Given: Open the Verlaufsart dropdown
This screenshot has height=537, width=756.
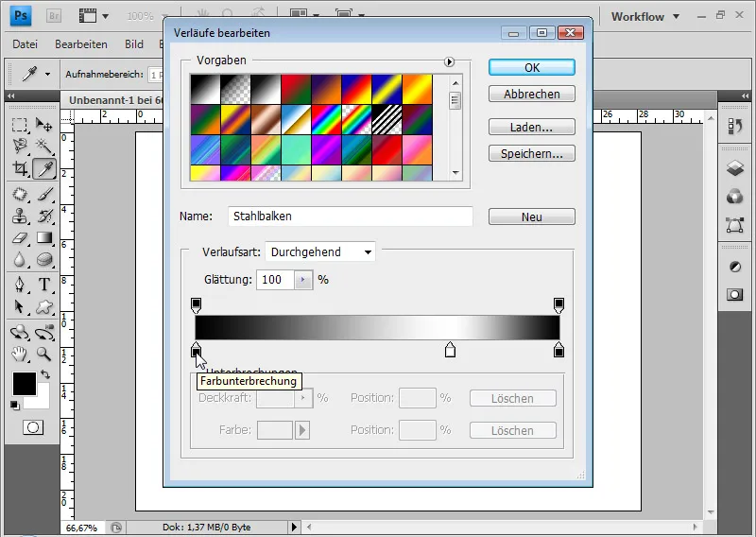Looking at the screenshot, I should [x=320, y=251].
